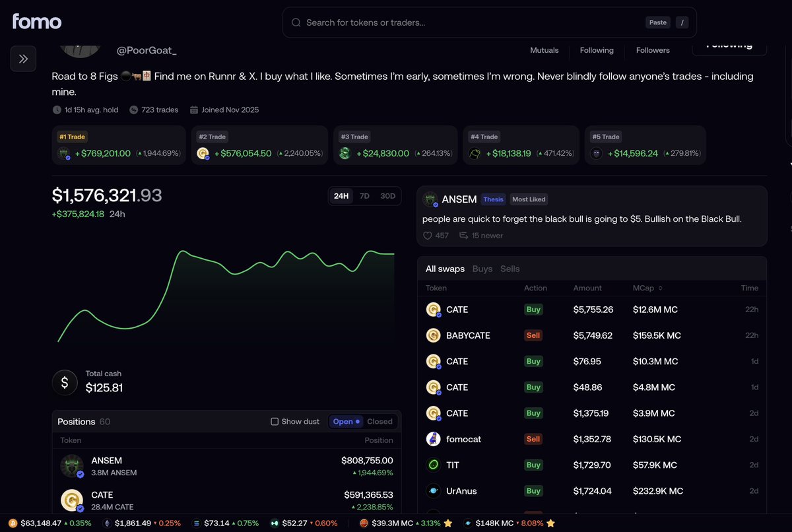This screenshot has height=532, width=792.
Task: Switch to the Buys tab
Action: click(x=482, y=269)
